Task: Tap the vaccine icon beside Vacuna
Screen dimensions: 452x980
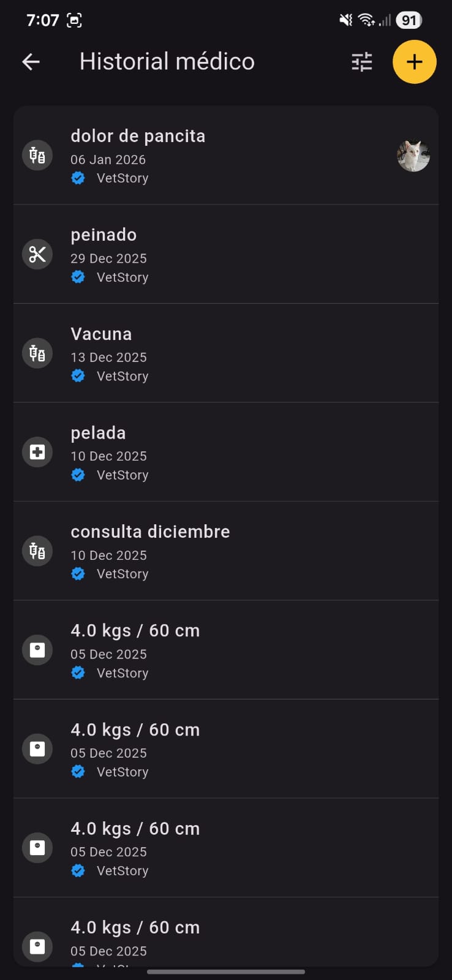Action: pyautogui.click(x=37, y=353)
